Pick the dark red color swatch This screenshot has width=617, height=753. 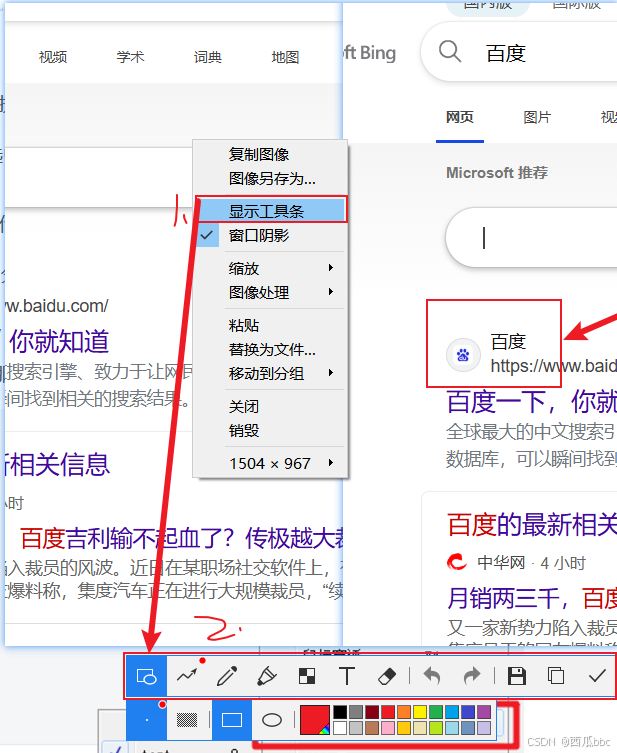pos(372,712)
